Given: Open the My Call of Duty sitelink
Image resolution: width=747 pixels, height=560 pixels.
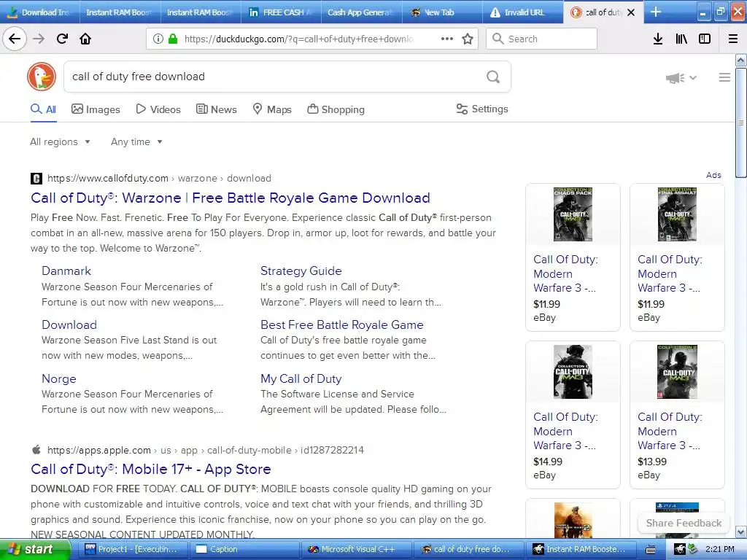Looking at the screenshot, I should point(301,378).
